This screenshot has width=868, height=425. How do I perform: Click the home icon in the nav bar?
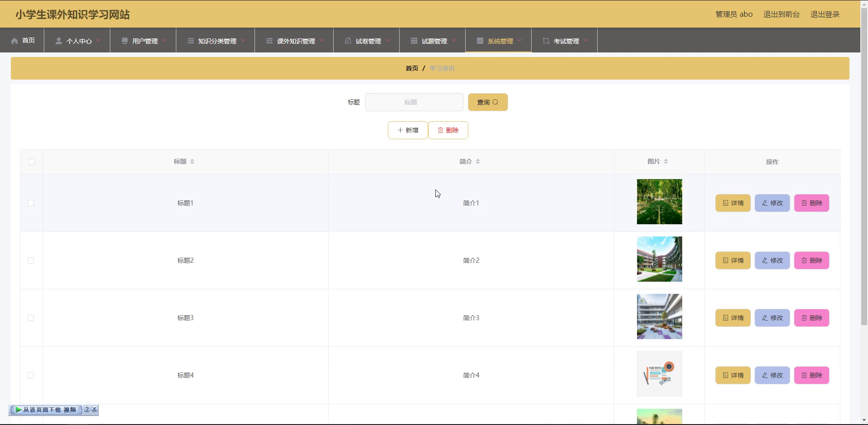(14, 41)
